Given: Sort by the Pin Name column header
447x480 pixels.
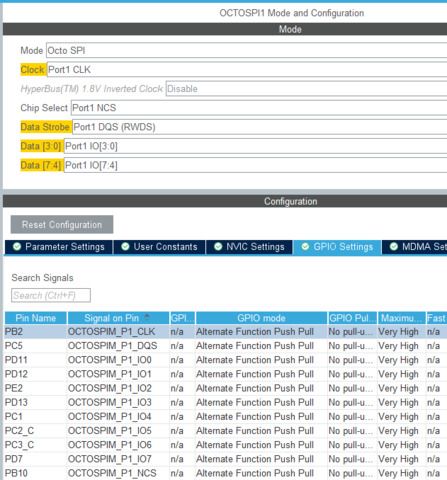Looking at the screenshot, I should click(x=36, y=318).
